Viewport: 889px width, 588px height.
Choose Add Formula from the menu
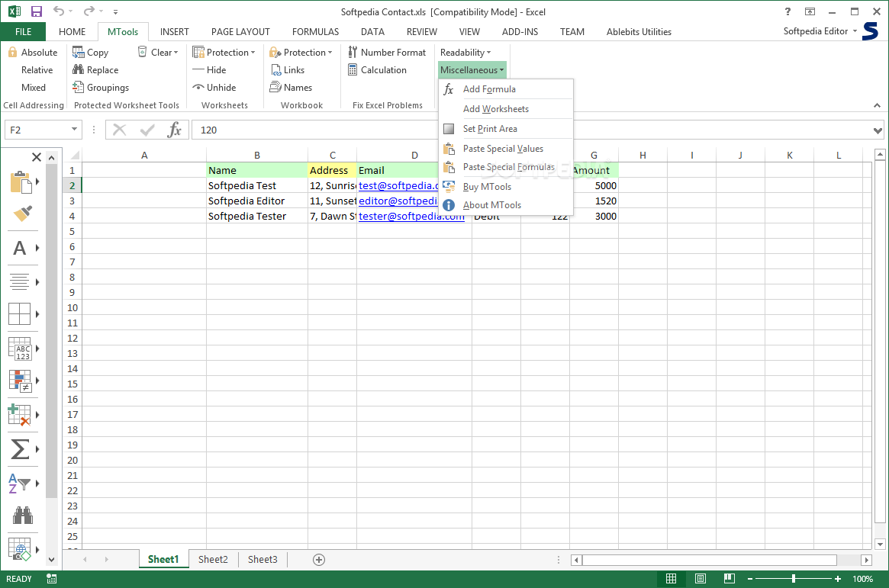(x=506, y=89)
